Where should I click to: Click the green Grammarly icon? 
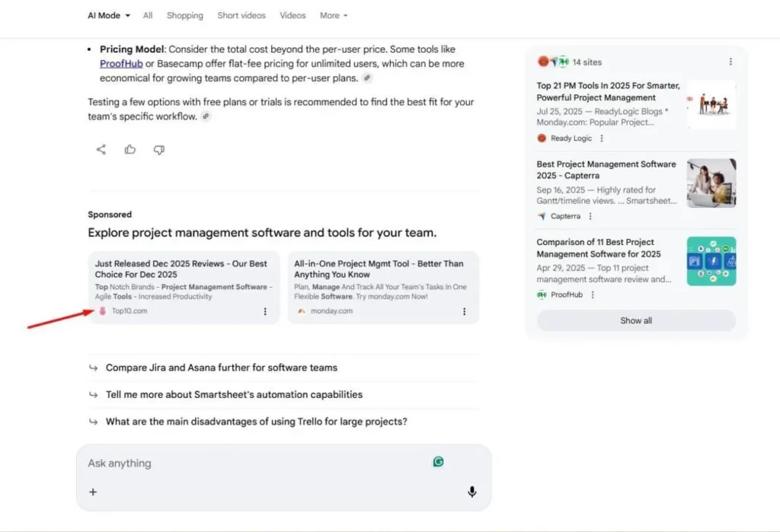pyautogui.click(x=438, y=461)
